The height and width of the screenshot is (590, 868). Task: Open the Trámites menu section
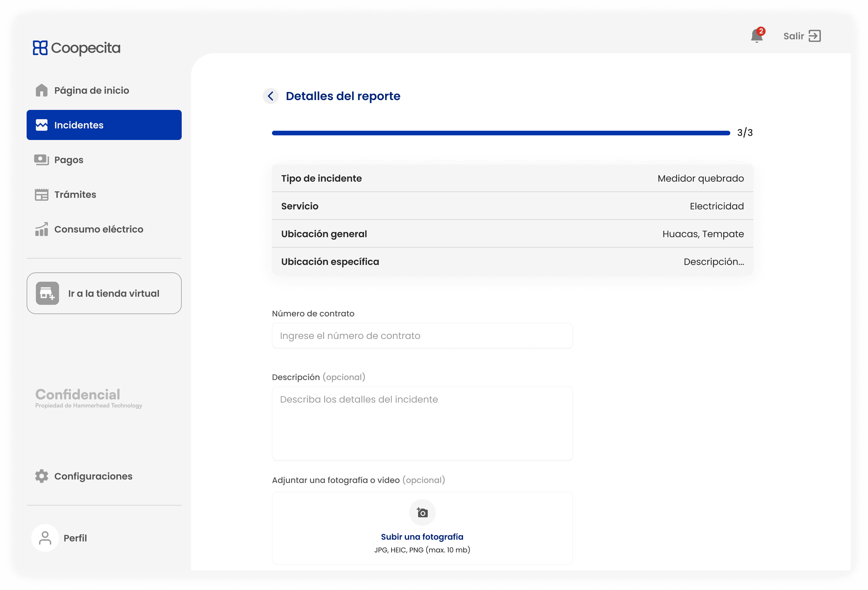click(75, 195)
